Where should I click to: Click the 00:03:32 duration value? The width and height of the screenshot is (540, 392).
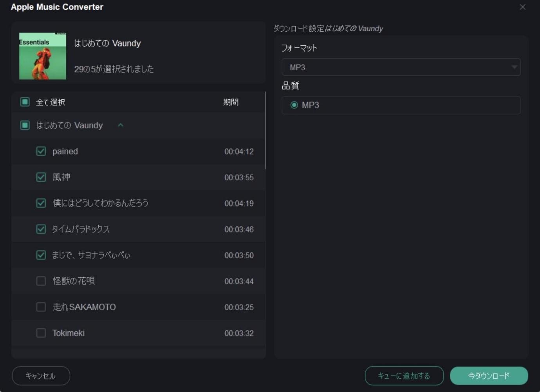pyautogui.click(x=239, y=333)
